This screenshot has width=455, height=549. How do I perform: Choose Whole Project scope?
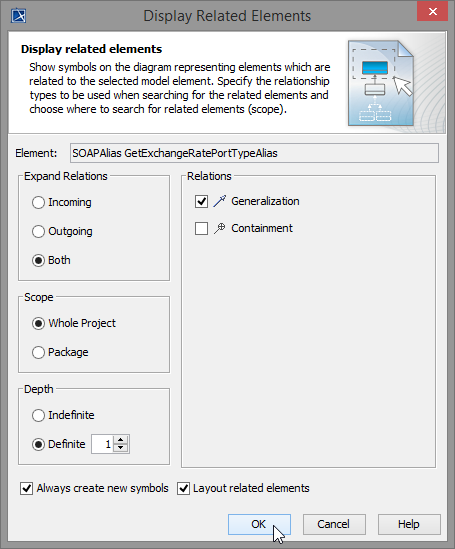(38, 323)
